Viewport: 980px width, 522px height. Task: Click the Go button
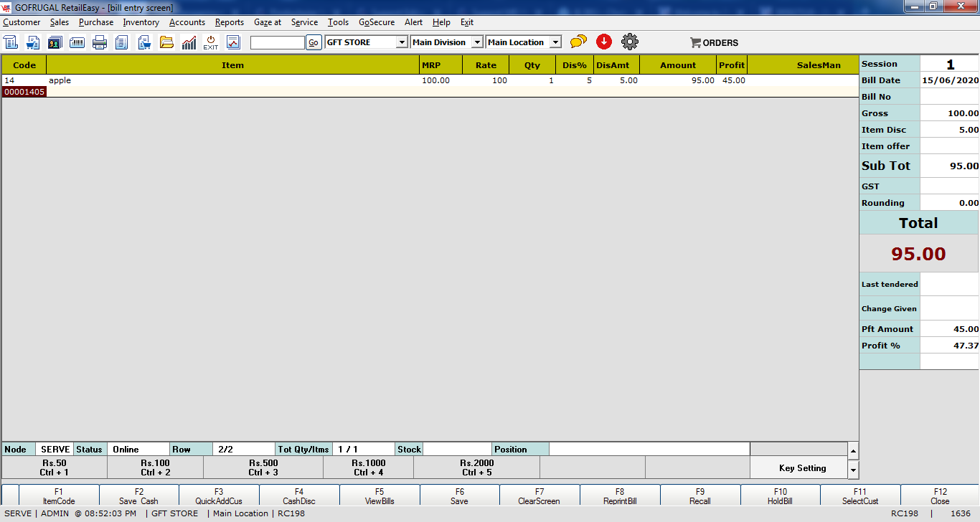[314, 42]
